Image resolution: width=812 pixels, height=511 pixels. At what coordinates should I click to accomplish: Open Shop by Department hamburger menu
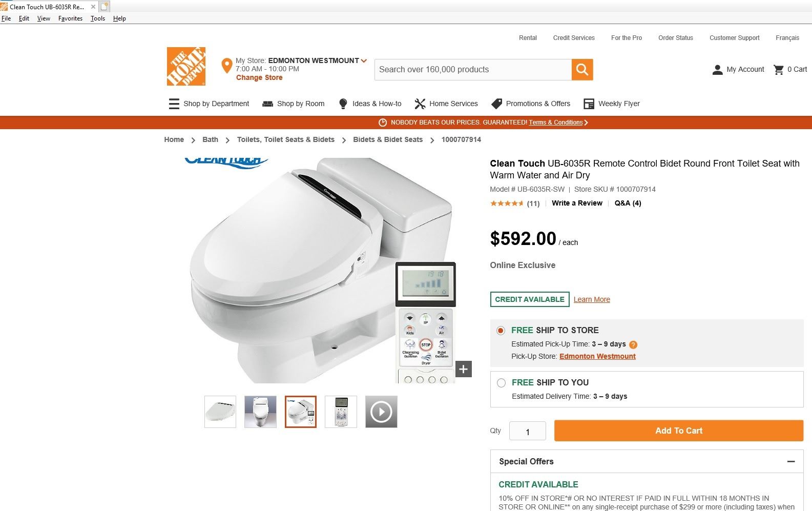(x=174, y=104)
